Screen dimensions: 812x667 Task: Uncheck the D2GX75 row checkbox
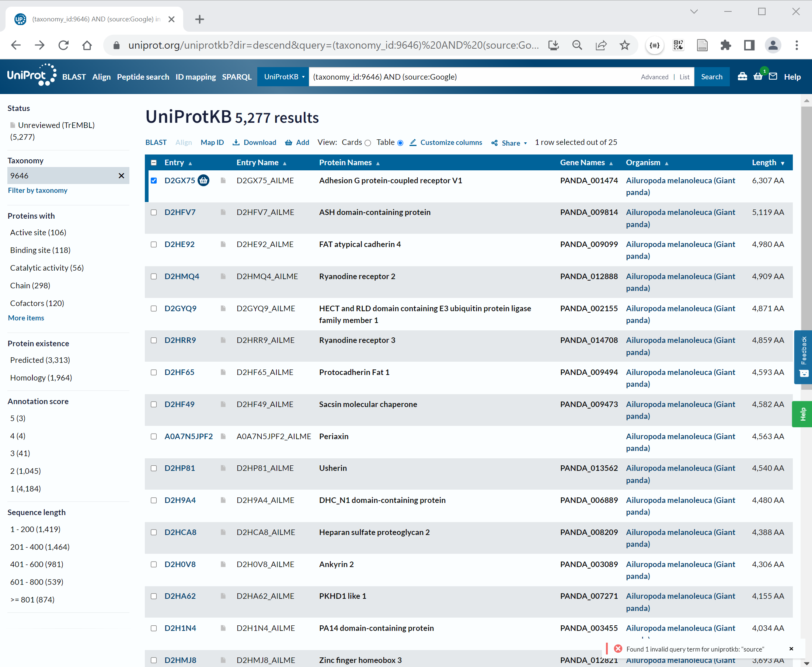pyautogui.click(x=154, y=180)
